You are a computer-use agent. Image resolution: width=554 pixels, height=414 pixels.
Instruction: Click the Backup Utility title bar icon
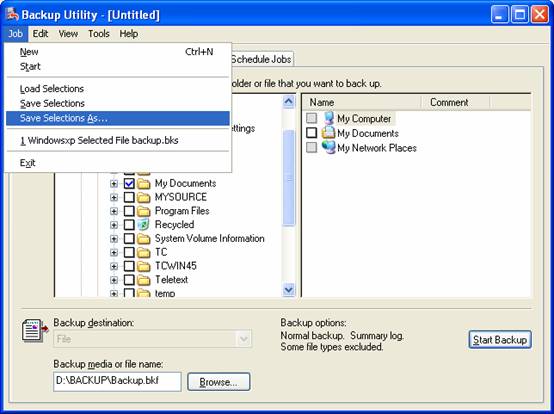pyautogui.click(x=12, y=14)
